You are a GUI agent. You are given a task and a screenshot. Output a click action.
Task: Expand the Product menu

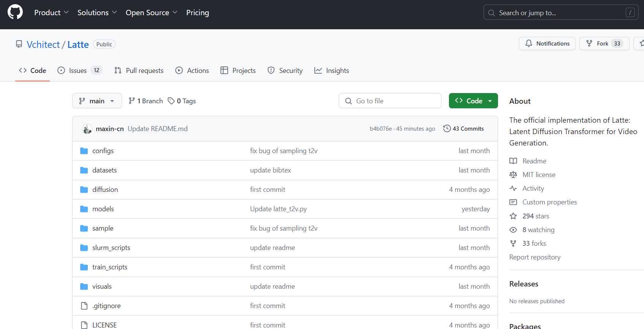51,13
